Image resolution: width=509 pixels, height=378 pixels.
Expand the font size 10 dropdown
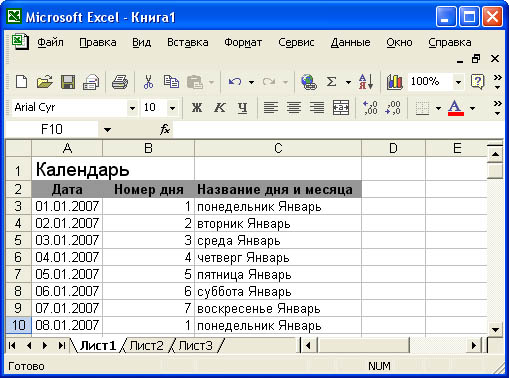(x=172, y=108)
